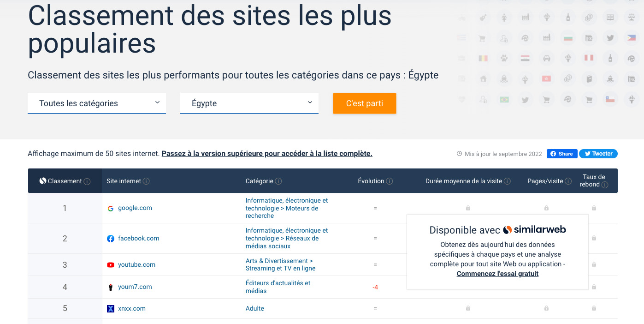
Task: Click rank number 4 cell
Action: 65,287
